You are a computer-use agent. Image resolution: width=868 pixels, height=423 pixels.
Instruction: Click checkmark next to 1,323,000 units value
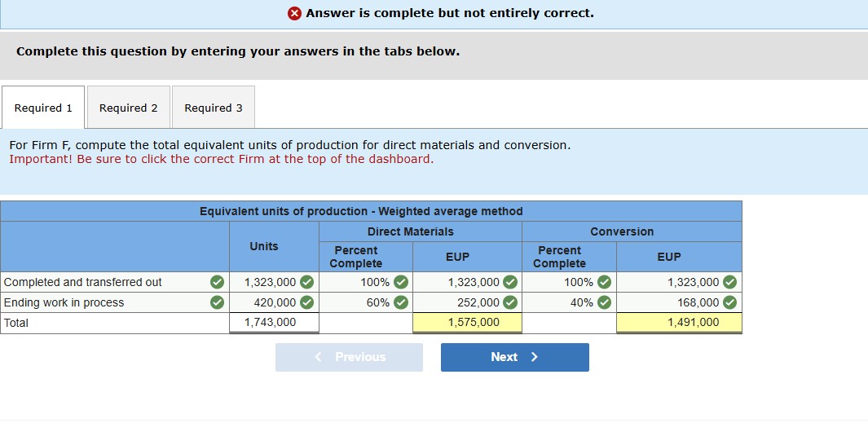[x=306, y=282]
